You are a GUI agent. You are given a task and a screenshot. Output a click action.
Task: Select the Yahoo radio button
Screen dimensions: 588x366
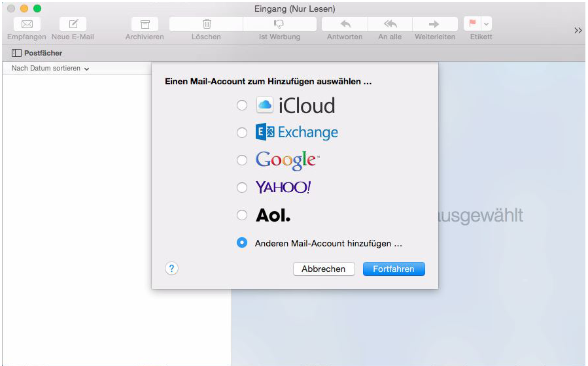pyautogui.click(x=242, y=188)
